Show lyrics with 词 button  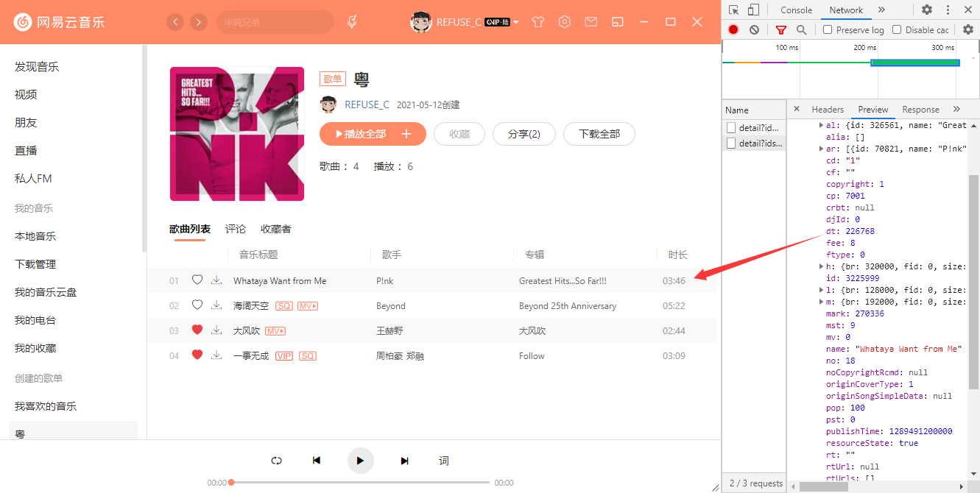(x=444, y=461)
